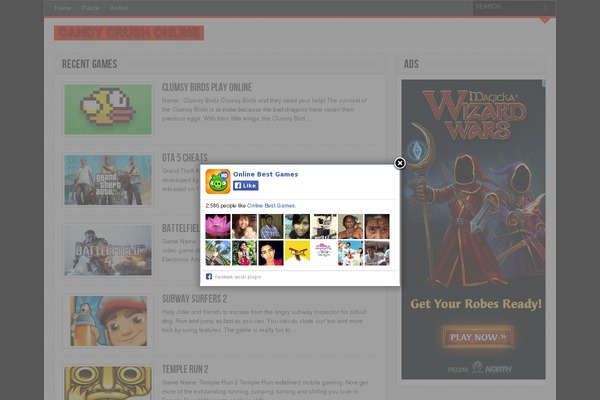Click the Bad Piggies page logo icon

218,181
